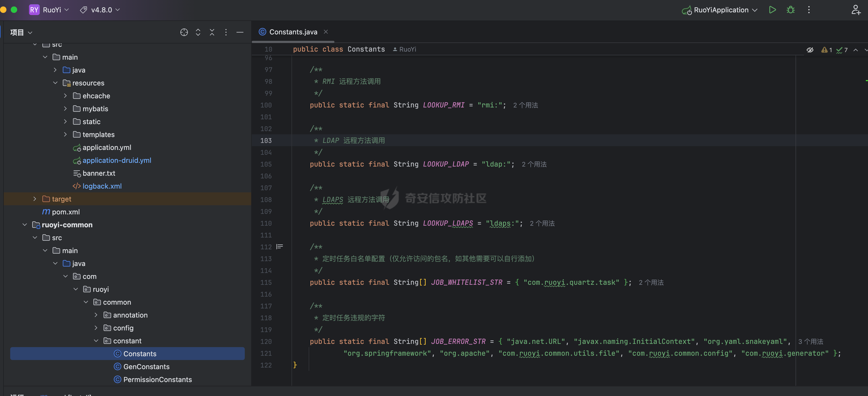The image size is (868, 396).
Task: Open the 项目 view selector dropdown
Action: (x=21, y=33)
